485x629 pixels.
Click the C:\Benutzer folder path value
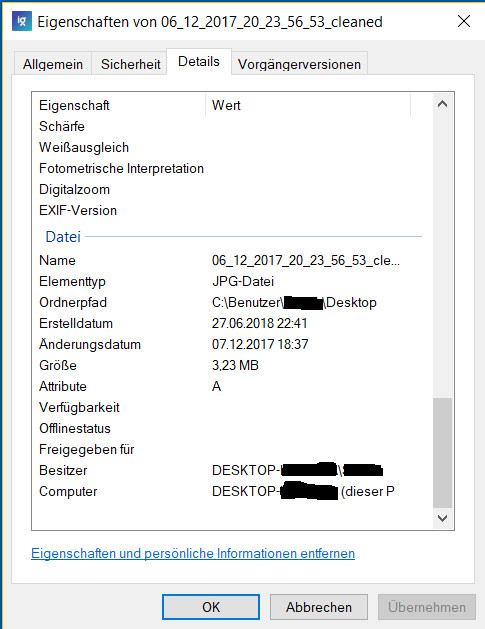click(294, 302)
